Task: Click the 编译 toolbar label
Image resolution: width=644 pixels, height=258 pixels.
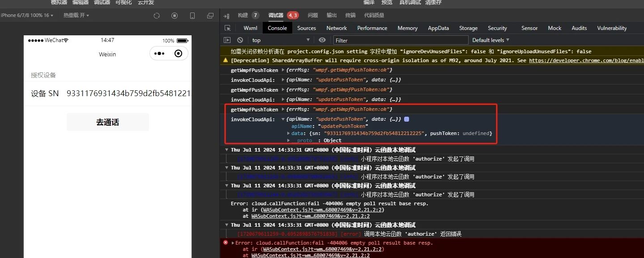Action: click(369, 2)
